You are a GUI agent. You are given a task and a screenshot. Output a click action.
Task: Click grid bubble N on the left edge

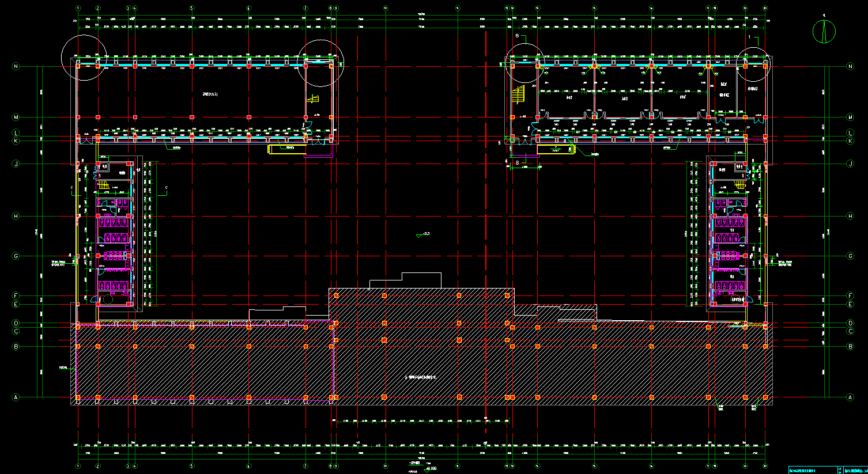coord(16,66)
